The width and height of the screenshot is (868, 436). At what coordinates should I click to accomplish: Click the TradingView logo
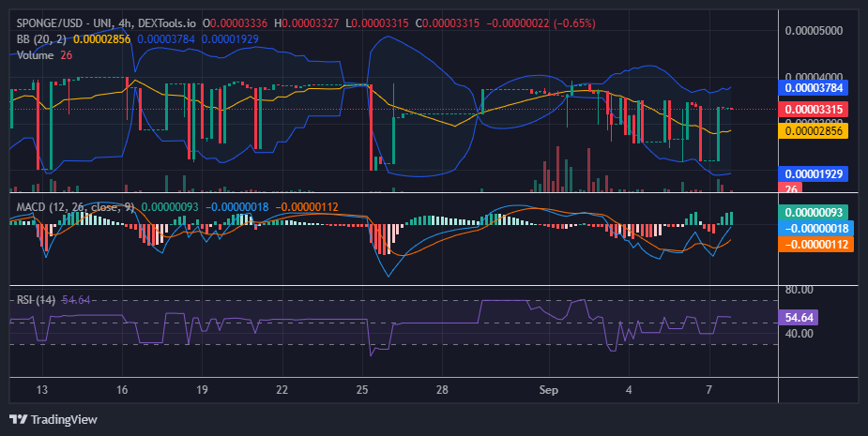tap(53, 419)
